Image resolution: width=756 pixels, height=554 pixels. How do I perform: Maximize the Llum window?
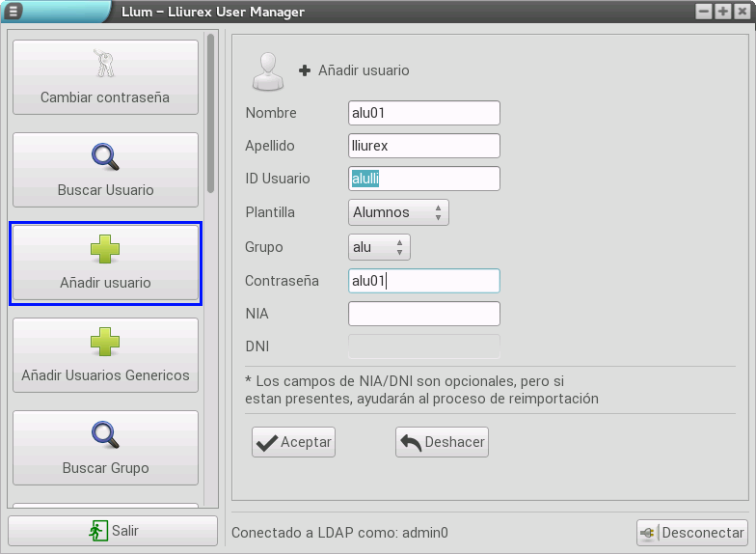(722, 12)
